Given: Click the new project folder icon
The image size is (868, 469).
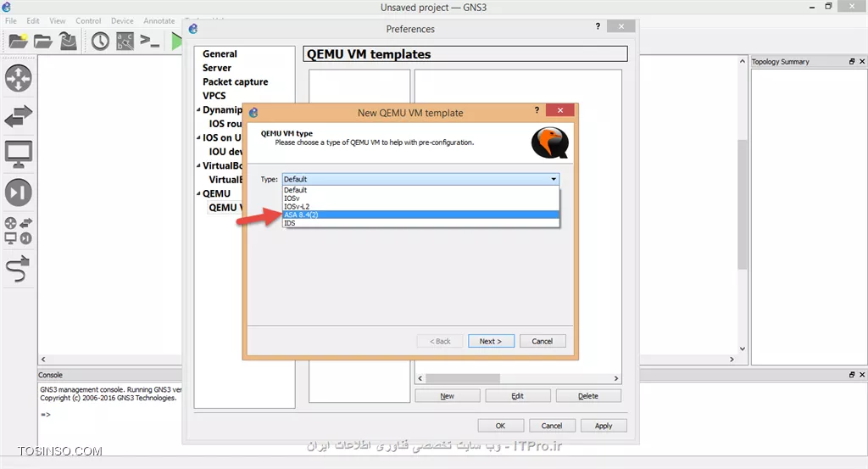Looking at the screenshot, I should point(18,41).
